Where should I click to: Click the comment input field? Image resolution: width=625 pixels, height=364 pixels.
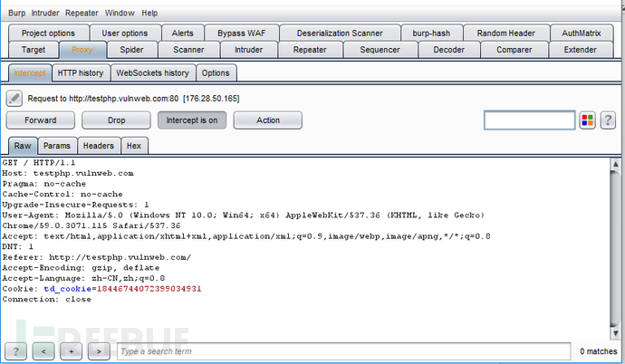(529, 120)
